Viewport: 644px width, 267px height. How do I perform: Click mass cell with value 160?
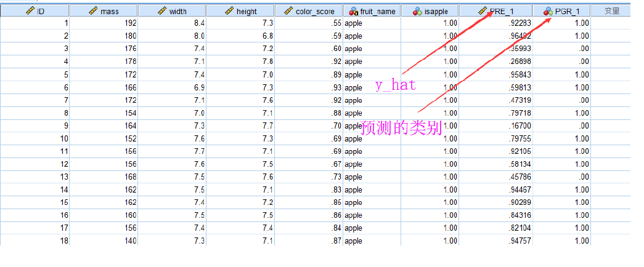tap(104, 215)
